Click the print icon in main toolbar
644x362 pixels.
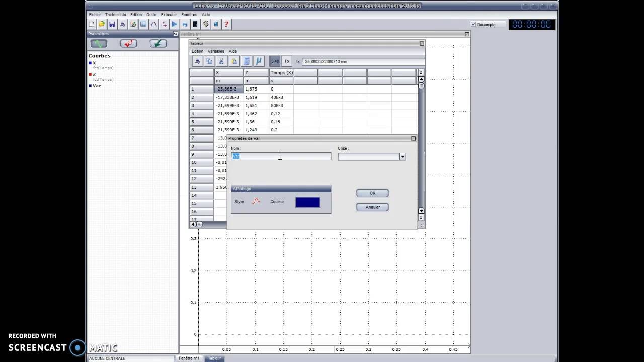coord(122,24)
